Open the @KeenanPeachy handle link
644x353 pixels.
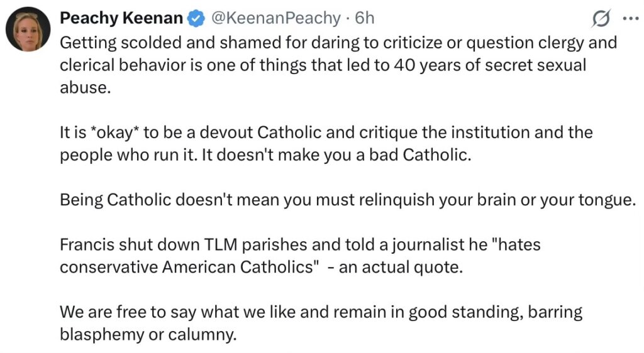click(277, 19)
